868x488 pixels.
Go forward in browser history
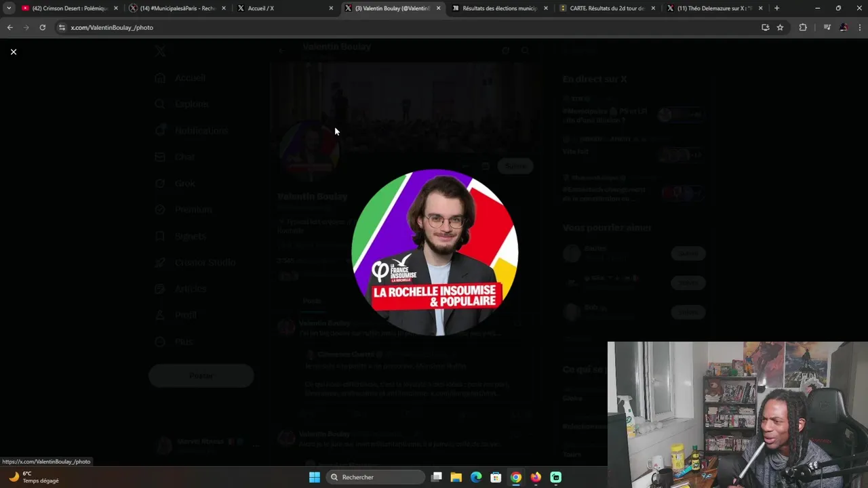click(26, 27)
